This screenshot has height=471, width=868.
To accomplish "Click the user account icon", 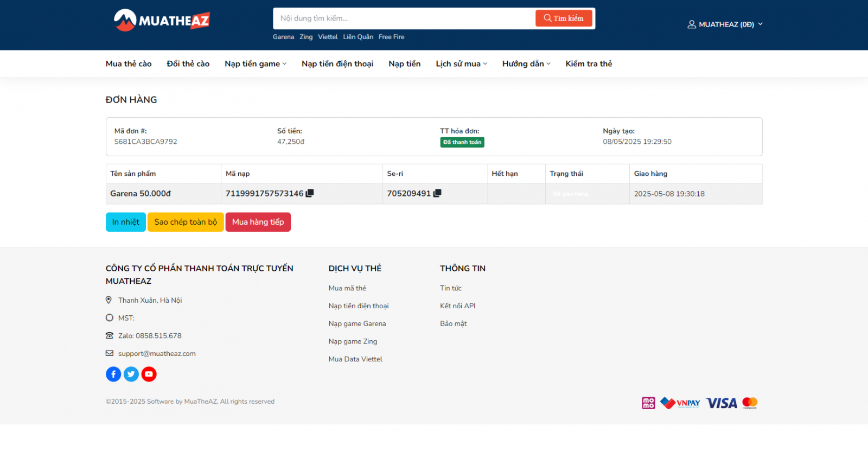I will click(692, 24).
